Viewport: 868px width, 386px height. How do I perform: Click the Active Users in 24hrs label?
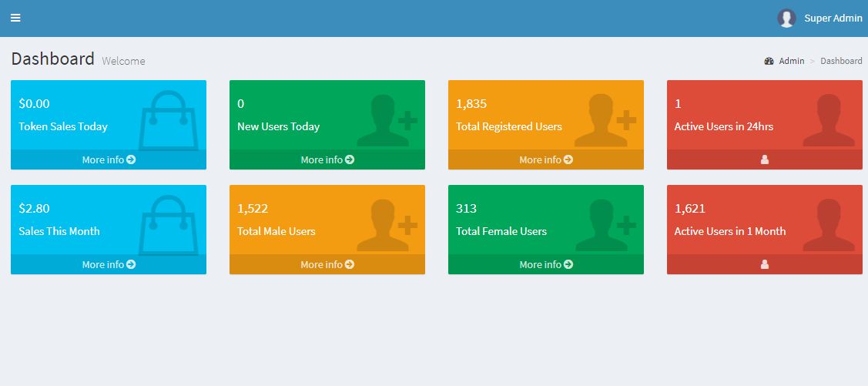pyautogui.click(x=723, y=126)
